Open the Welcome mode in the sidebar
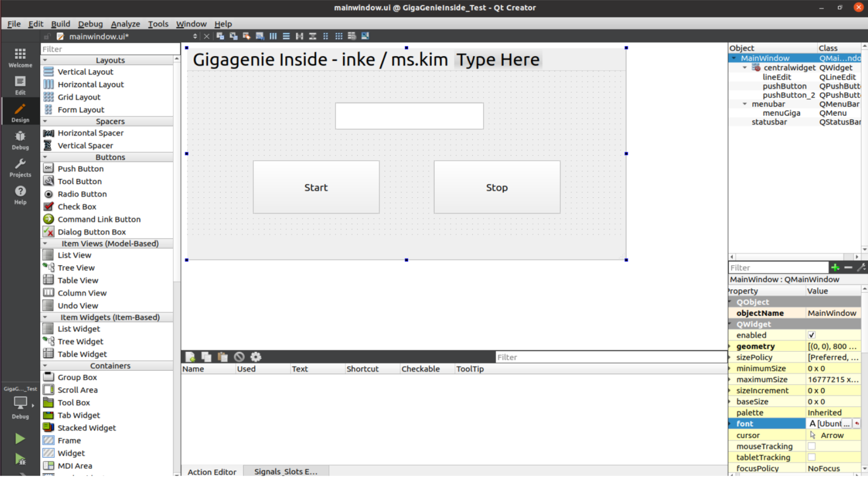This screenshot has height=477, width=868. click(20, 58)
